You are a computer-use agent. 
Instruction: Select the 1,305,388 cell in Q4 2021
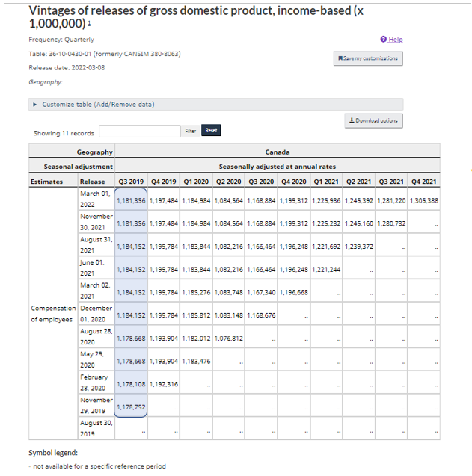point(423,200)
